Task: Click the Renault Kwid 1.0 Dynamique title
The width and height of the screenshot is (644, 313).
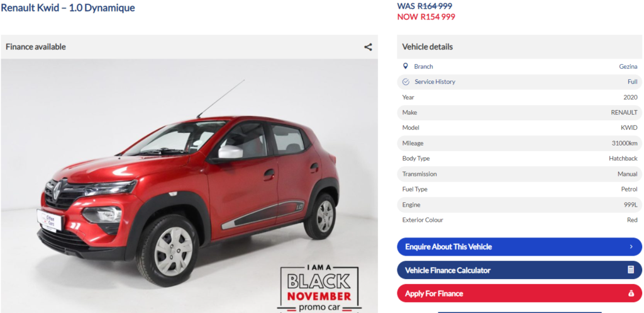Action: pos(68,8)
